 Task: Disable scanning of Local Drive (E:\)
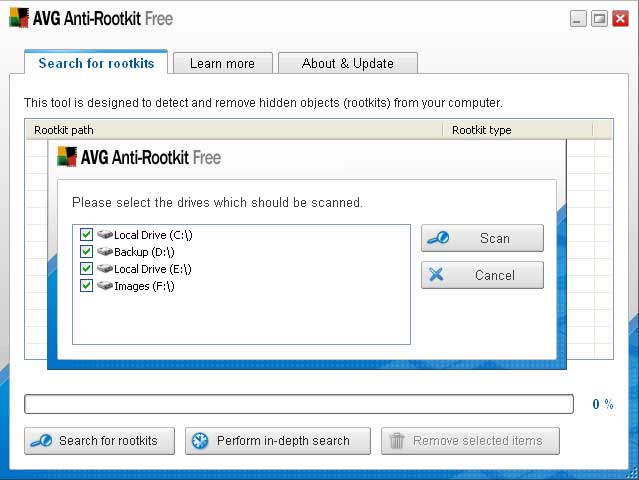pos(86,269)
